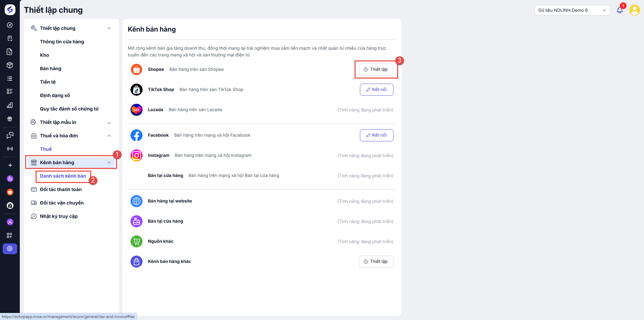Image resolution: width=644 pixels, height=320 pixels.
Task: Click the plus icon in left sidebar
Action: pyautogui.click(x=10, y=165)
